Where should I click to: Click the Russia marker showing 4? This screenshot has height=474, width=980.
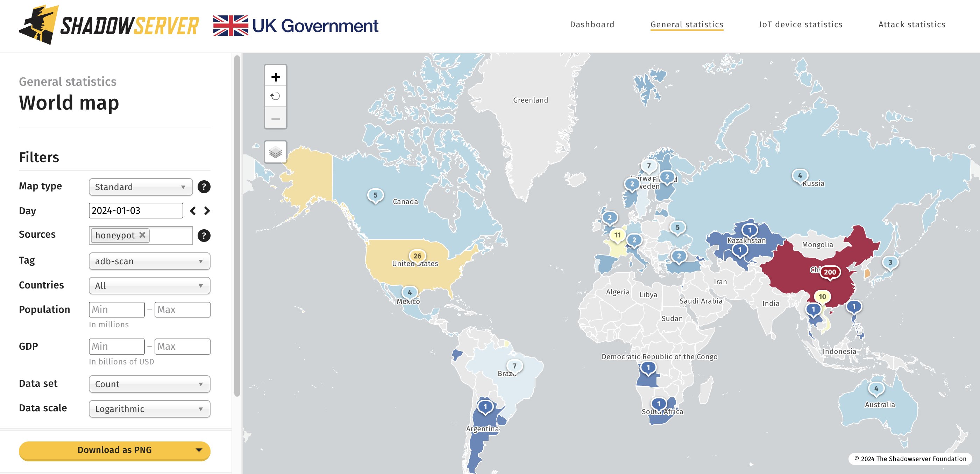tap(800, 176)
